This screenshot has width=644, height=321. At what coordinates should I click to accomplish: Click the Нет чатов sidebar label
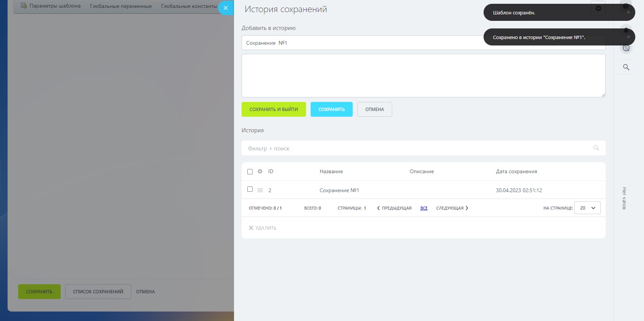click(x=624, y=198)
